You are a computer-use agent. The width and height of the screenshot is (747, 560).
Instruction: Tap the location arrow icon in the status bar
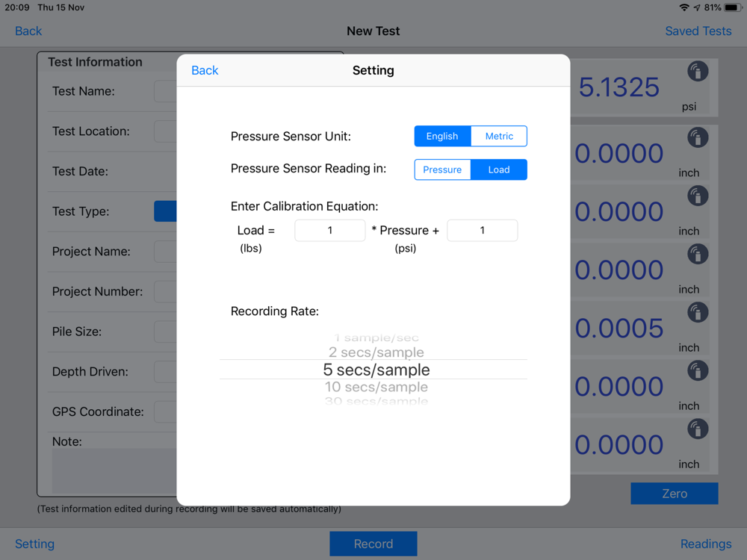697,7
